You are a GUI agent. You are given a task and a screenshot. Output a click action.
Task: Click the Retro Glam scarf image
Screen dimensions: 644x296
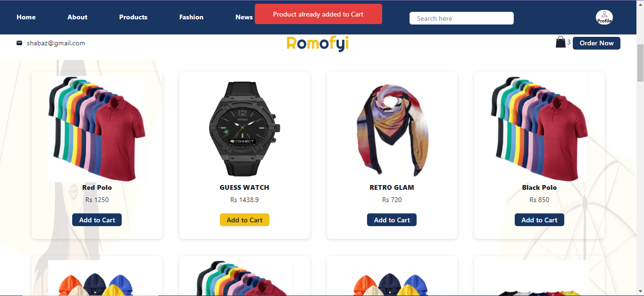pyautogui.click(x=392, y=129)
